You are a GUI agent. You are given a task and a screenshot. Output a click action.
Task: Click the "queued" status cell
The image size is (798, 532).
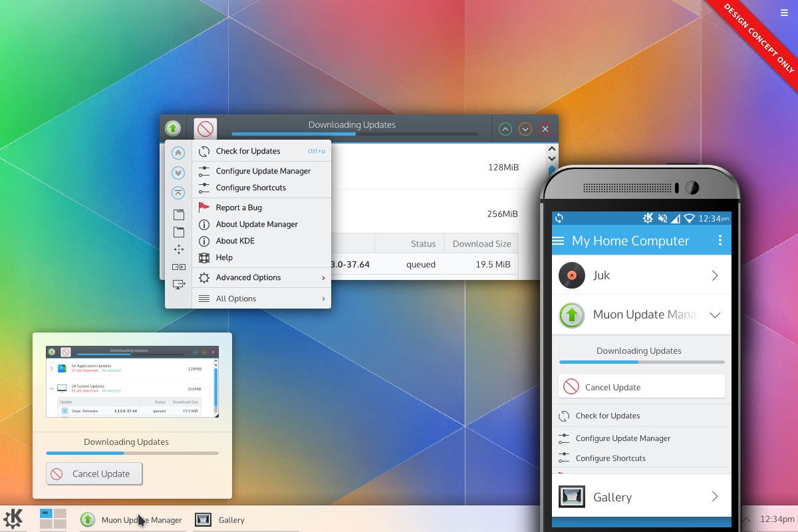pyautogui.click(x=421, y=264)
